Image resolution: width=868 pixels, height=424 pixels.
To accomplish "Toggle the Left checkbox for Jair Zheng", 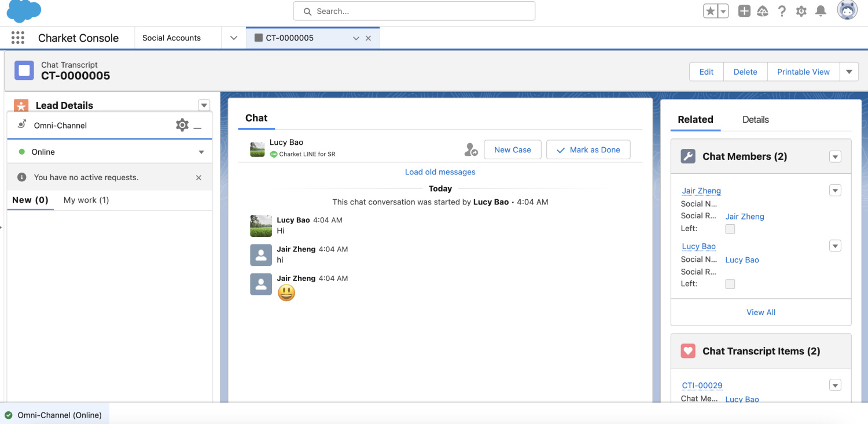I will pyautogui.click(x=730, y=229).
